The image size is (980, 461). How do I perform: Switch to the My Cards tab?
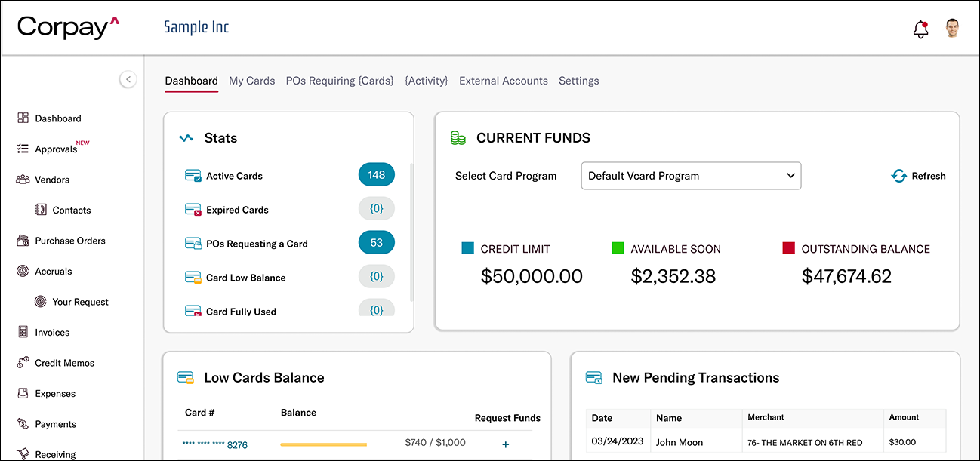(x=251, y=81)
